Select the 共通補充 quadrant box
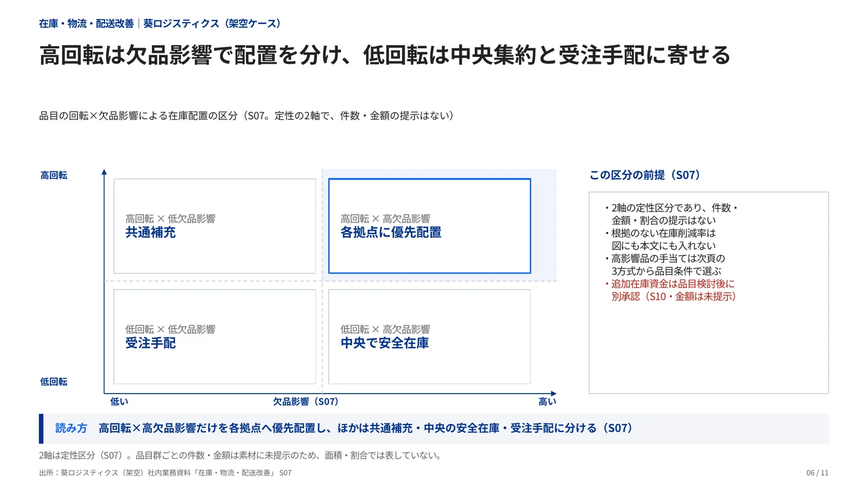 [x=215, y=226]
